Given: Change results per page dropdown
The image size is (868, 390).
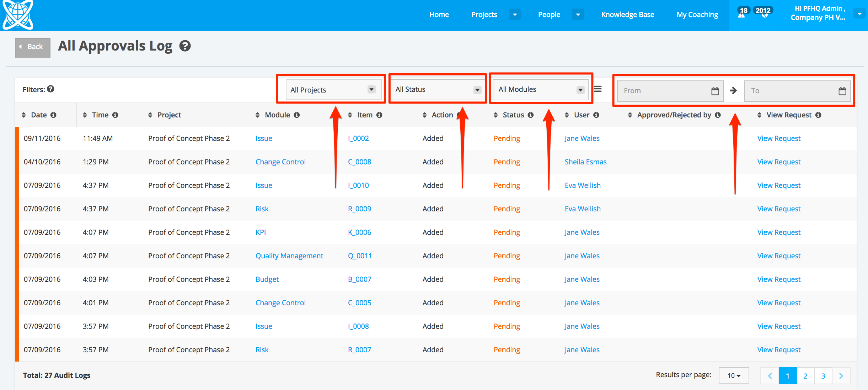Looking at the screenshot, I should (x=734, y=375).
